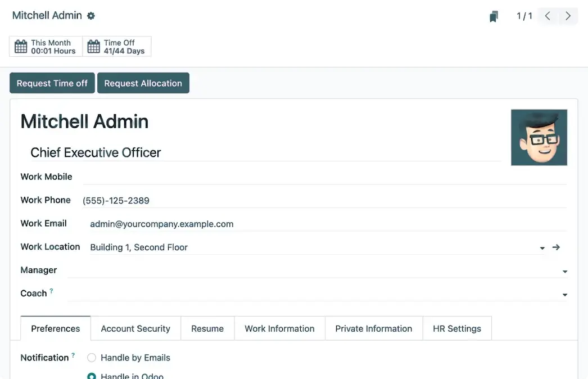Select Handle by Emails radio option

click(92, 358)
